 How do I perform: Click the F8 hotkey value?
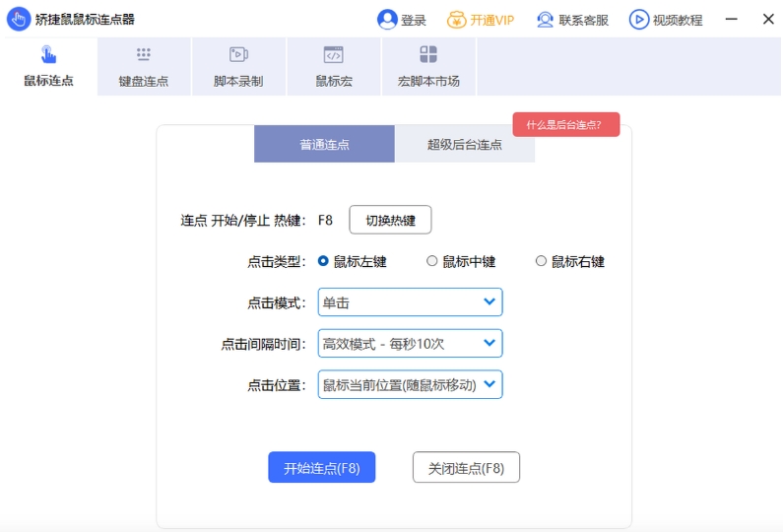point(325,221)
